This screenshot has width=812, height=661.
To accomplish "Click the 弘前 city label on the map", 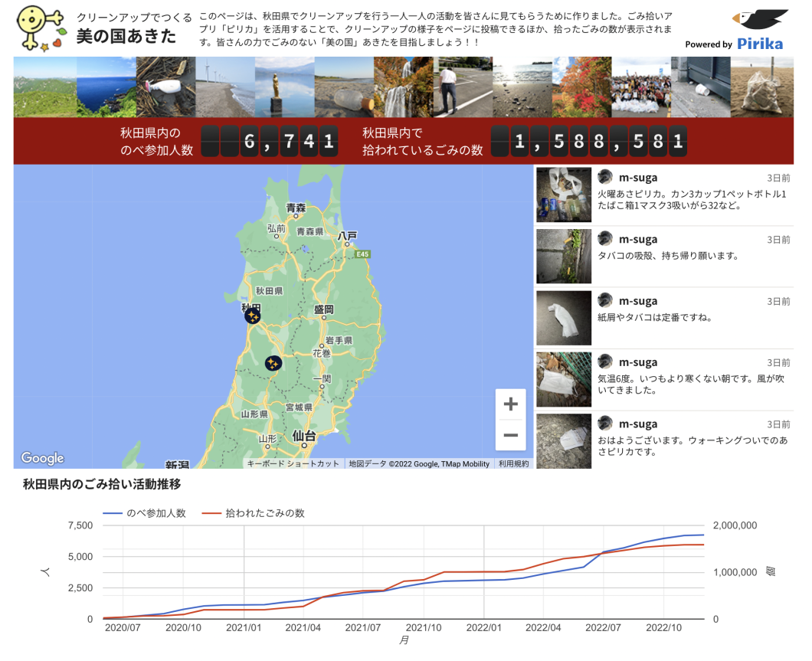I will click(x=277, y=228).
